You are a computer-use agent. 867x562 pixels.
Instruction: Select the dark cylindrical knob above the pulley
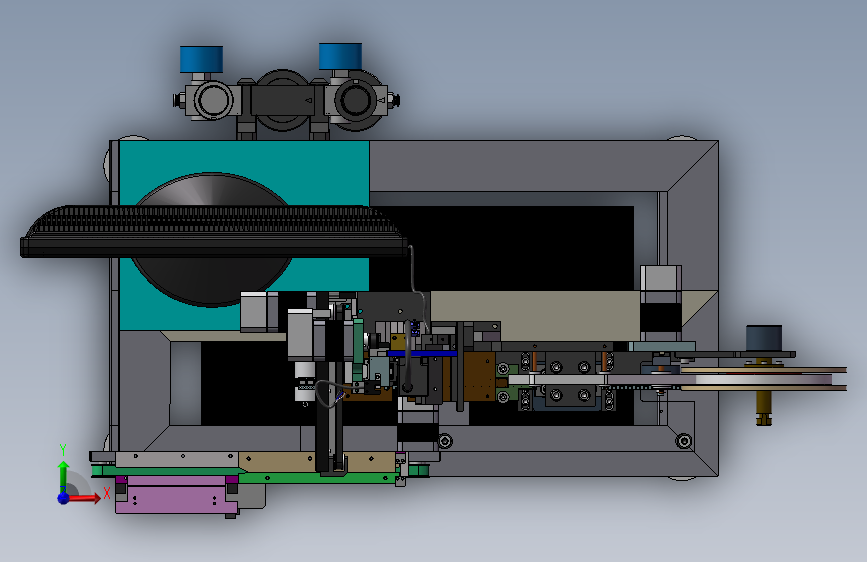(x=764, y=338)
